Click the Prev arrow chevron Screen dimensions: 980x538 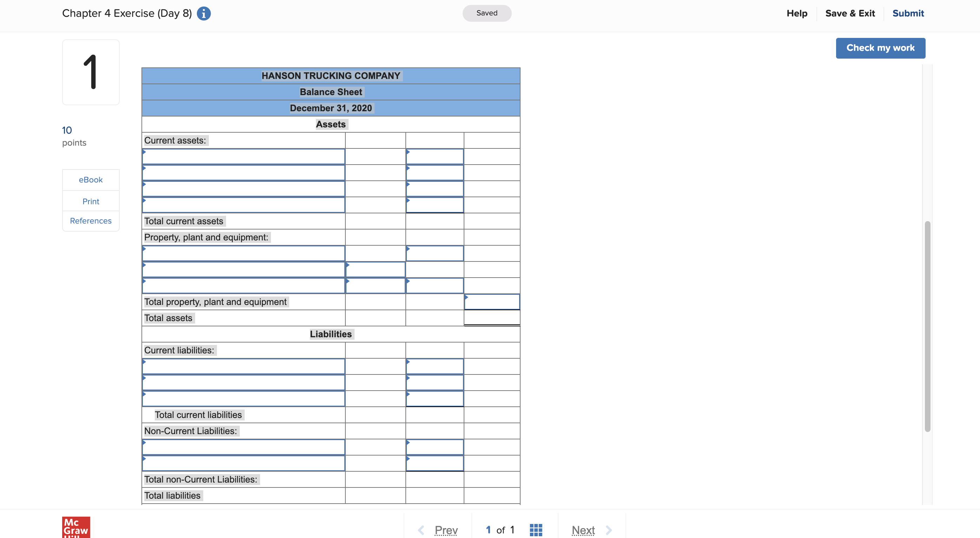tap(421, 530)
